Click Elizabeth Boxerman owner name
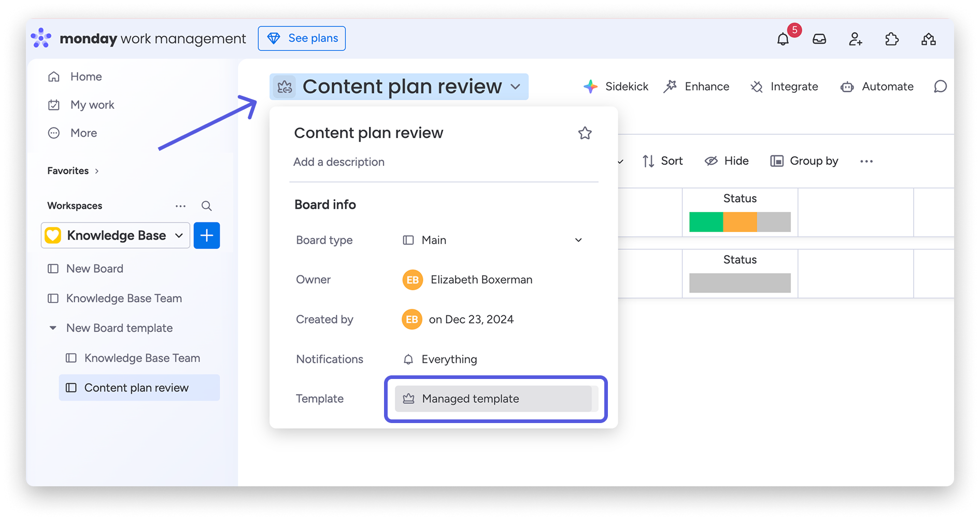 [x=481, y=280]
